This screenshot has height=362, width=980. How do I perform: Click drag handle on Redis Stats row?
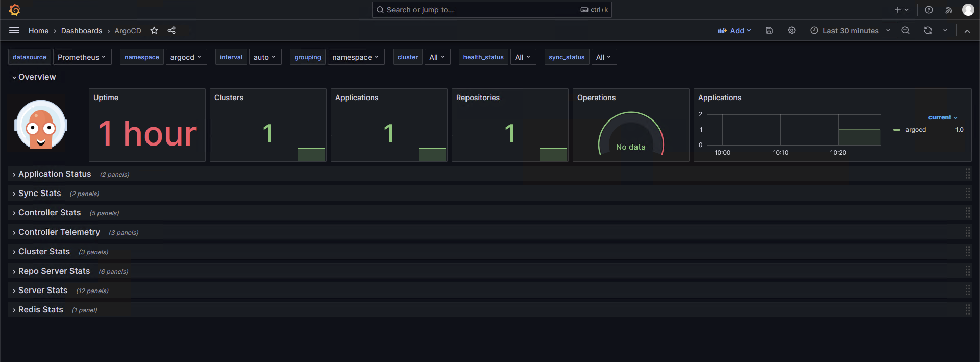pyautogui.click(x=968, y=310)
